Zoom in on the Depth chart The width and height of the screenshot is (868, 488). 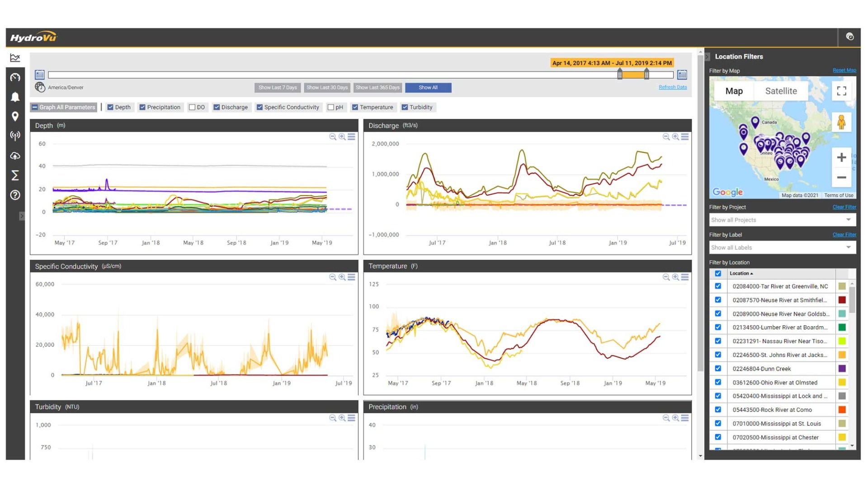pos(342,136)
